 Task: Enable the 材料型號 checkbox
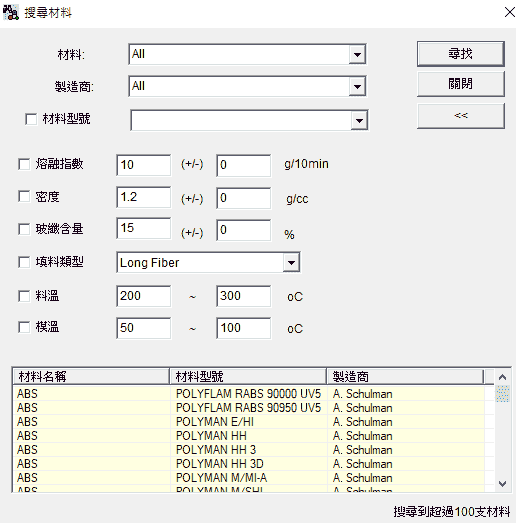point(31,119)
